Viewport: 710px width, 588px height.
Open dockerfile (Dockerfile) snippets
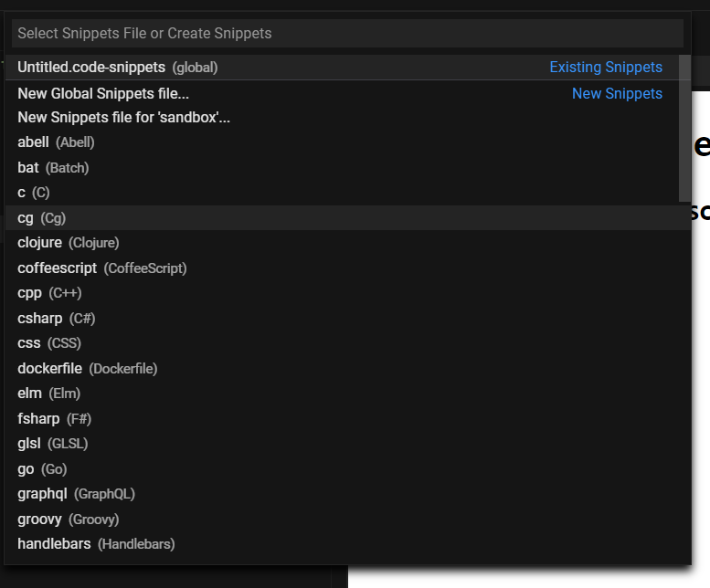(x=87, y=369)
